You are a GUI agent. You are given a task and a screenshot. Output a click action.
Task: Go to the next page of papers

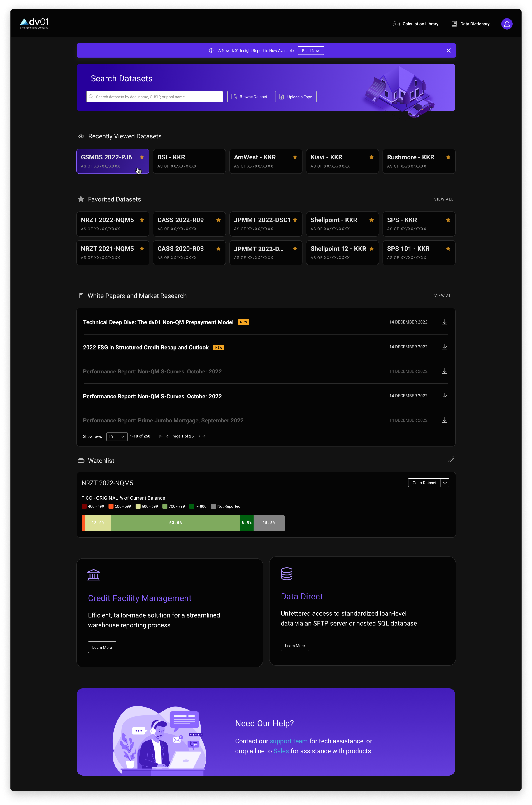199,436
